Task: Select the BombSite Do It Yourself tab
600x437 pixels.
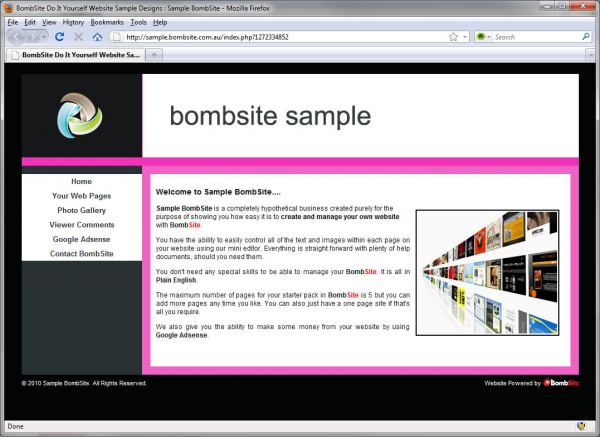Action: 75,55
